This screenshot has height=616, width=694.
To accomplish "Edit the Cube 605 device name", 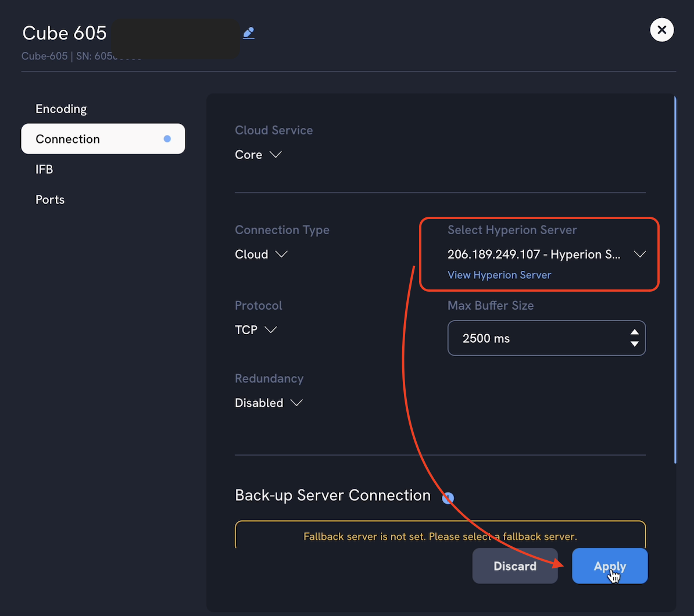I will (x=249, y=33).
